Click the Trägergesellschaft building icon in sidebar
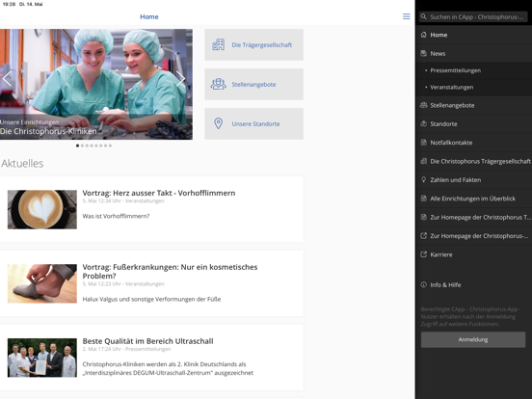This screenshot has width=532, height=399. pos(423,161)
